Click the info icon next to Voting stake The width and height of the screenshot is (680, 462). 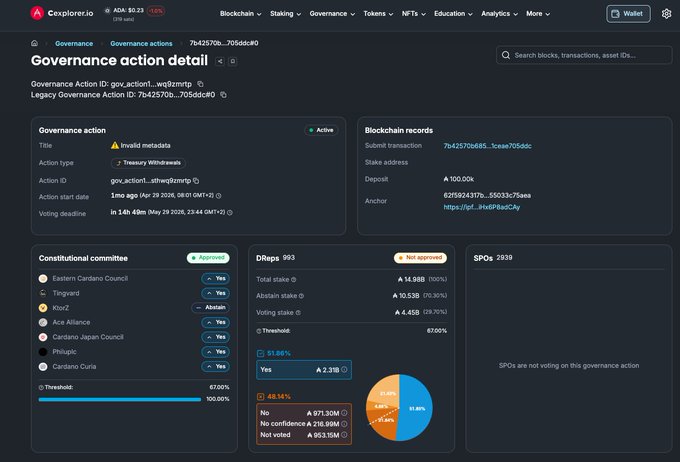[x=298, y=313]
